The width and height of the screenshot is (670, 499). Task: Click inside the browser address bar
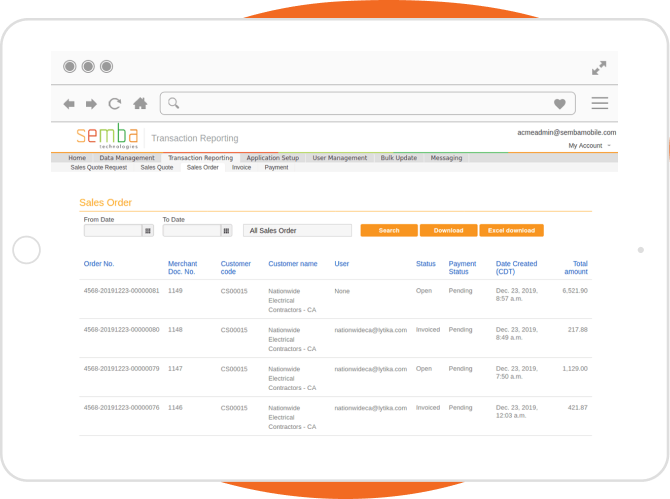367,103
